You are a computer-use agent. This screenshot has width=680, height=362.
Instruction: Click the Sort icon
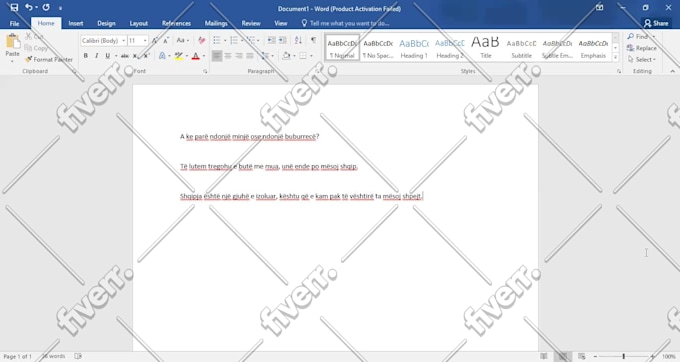click(298, 40)
